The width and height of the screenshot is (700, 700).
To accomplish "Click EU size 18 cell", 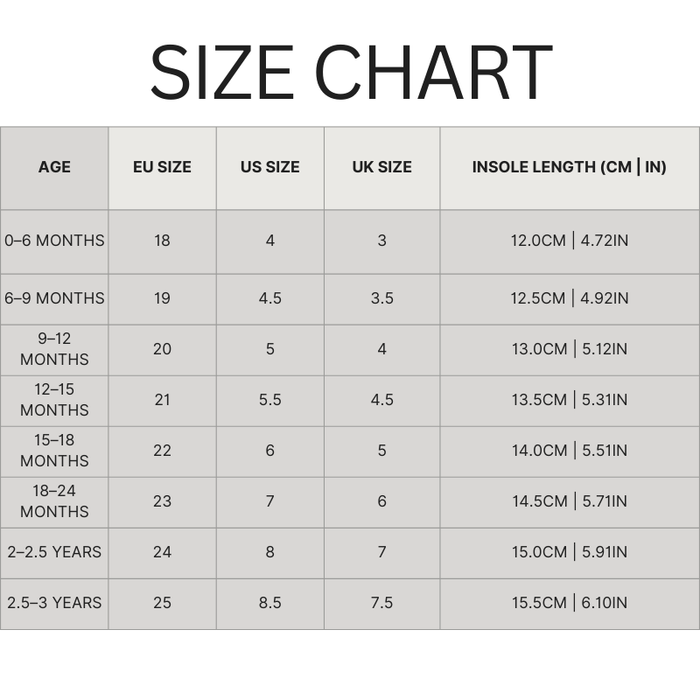I will click(162, 241).
